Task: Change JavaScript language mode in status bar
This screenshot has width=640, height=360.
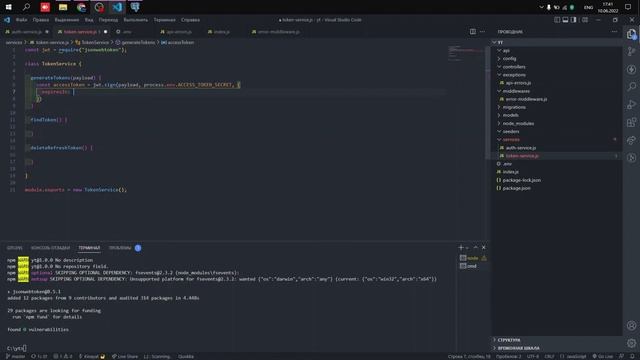Action: [573, 356]
